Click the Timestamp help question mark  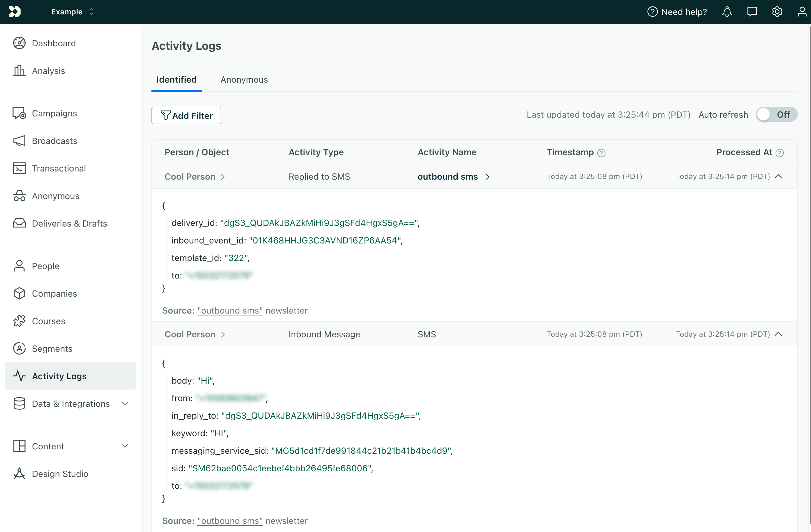601,153
